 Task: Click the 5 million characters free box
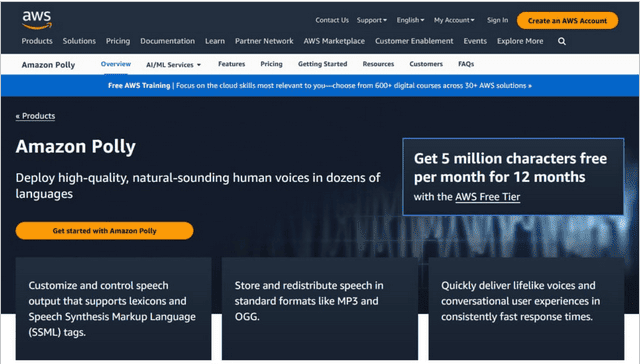513,177
